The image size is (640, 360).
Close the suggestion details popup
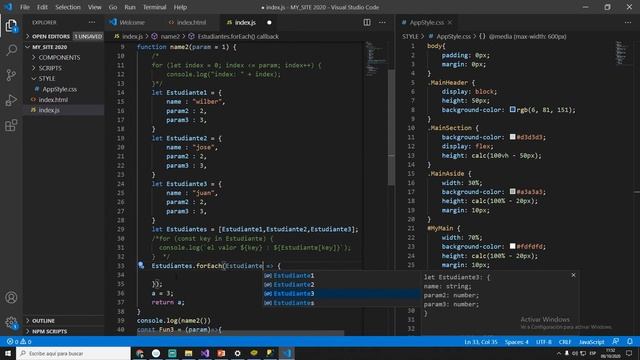coord(573,276)
